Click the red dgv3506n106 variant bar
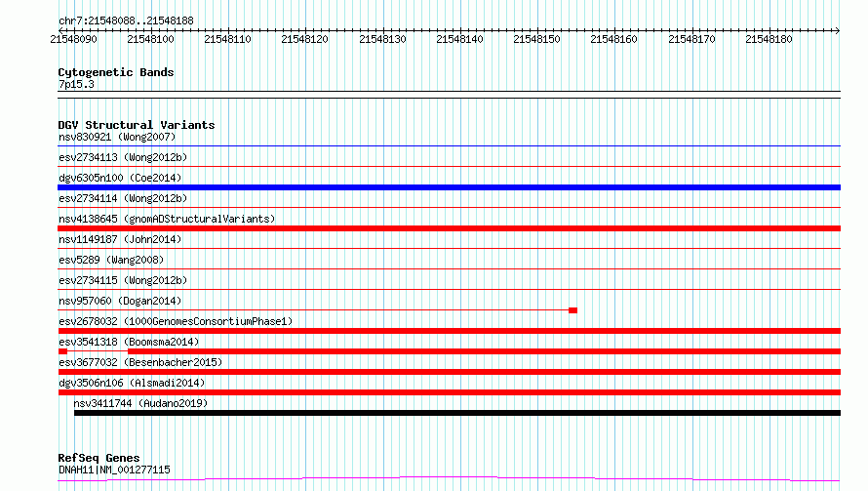Screen dimensions: 868x491 click(x=449, y=392)
